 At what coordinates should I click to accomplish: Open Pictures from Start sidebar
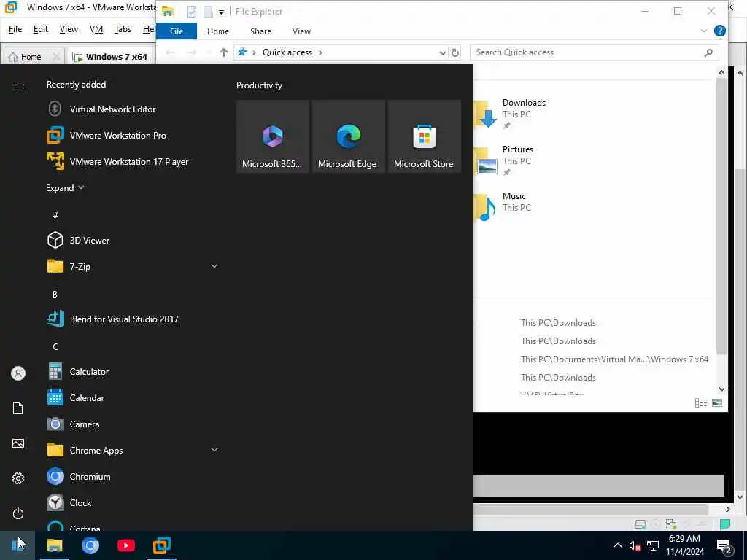pyautogui.click(x=18, y=443)
